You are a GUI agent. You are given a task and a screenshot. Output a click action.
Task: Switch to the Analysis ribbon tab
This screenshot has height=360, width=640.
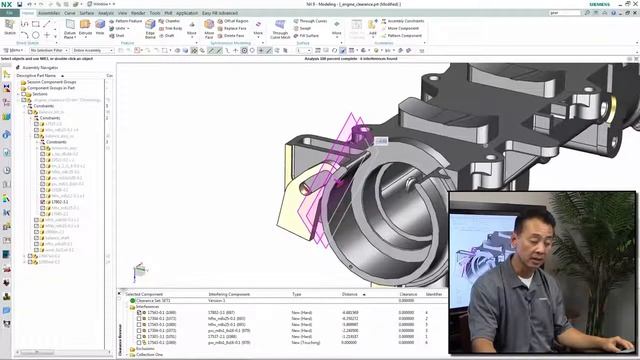tap(106, 13)
